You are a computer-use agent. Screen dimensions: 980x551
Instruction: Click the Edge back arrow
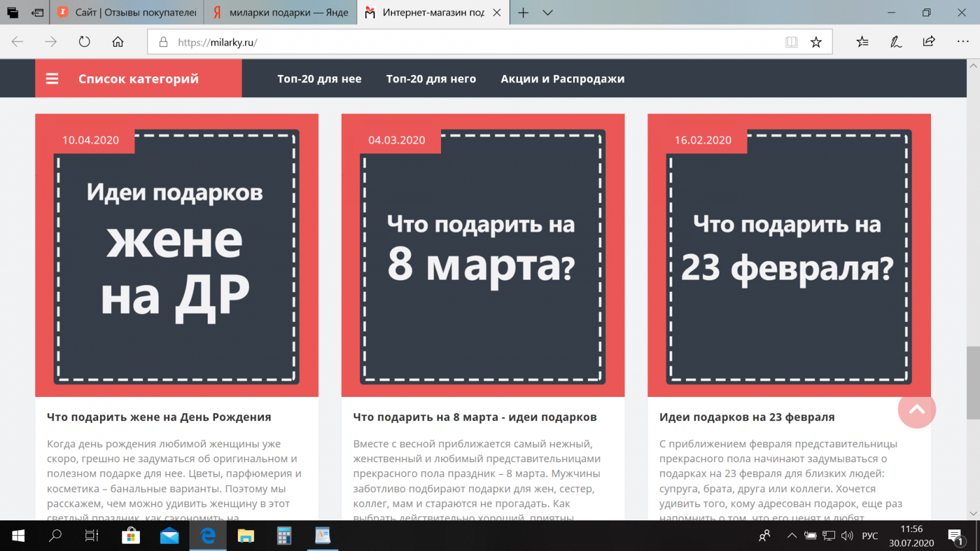[18, 42]
